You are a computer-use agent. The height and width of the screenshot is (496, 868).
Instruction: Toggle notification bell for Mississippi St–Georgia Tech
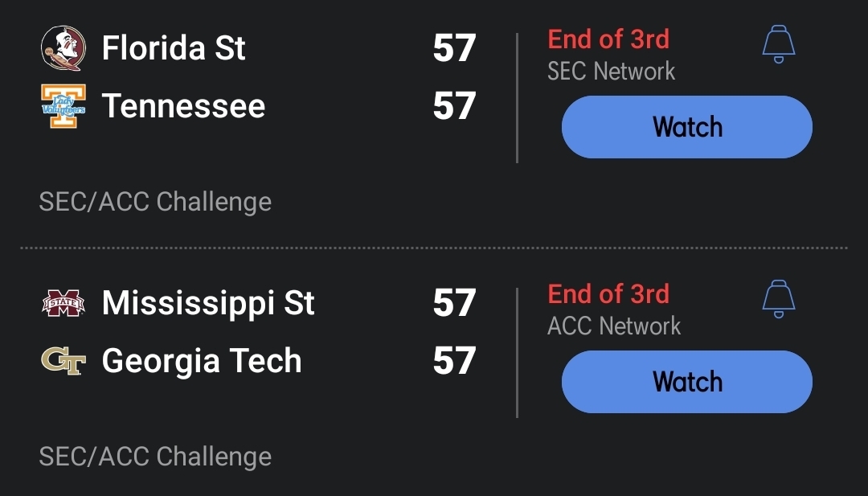tap(778, 299)
